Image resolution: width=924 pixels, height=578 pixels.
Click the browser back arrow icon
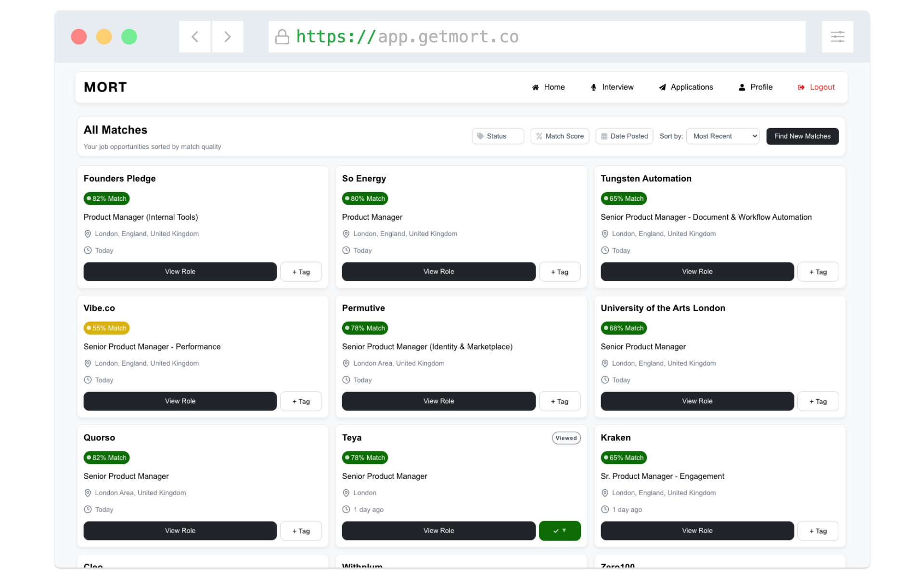coord(195,37)
